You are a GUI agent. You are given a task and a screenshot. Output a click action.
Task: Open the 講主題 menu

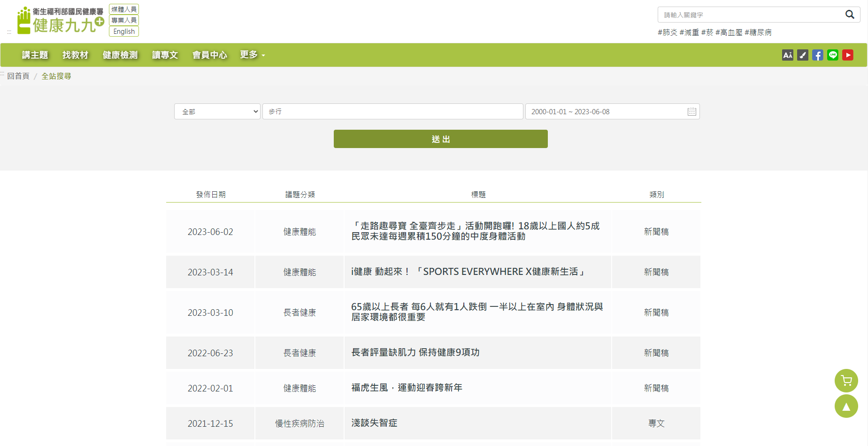[x=35, y=55]
